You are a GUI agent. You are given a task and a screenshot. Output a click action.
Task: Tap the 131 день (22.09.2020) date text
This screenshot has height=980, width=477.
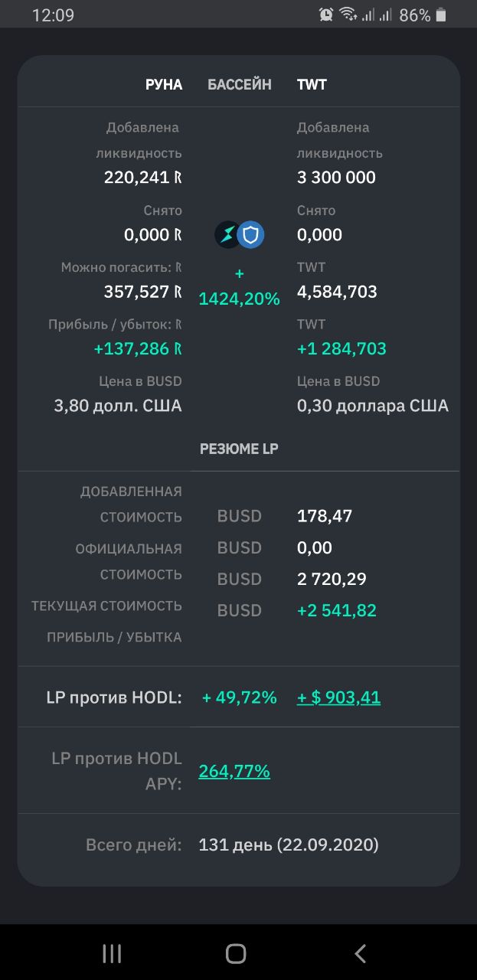click(289, 845)
